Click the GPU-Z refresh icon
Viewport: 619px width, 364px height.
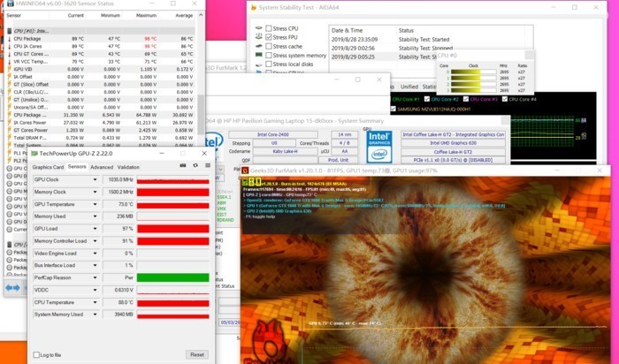[x=195, y=165]
